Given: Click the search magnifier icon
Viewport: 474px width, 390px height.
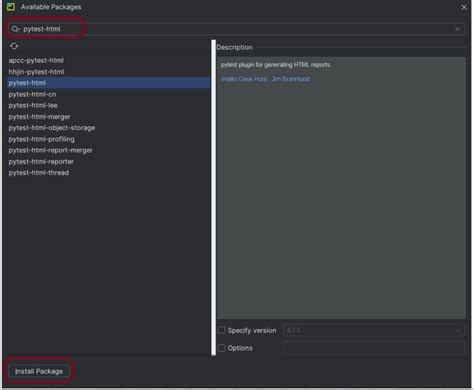Looking at the screenshot, I should [x=15, y=29].
